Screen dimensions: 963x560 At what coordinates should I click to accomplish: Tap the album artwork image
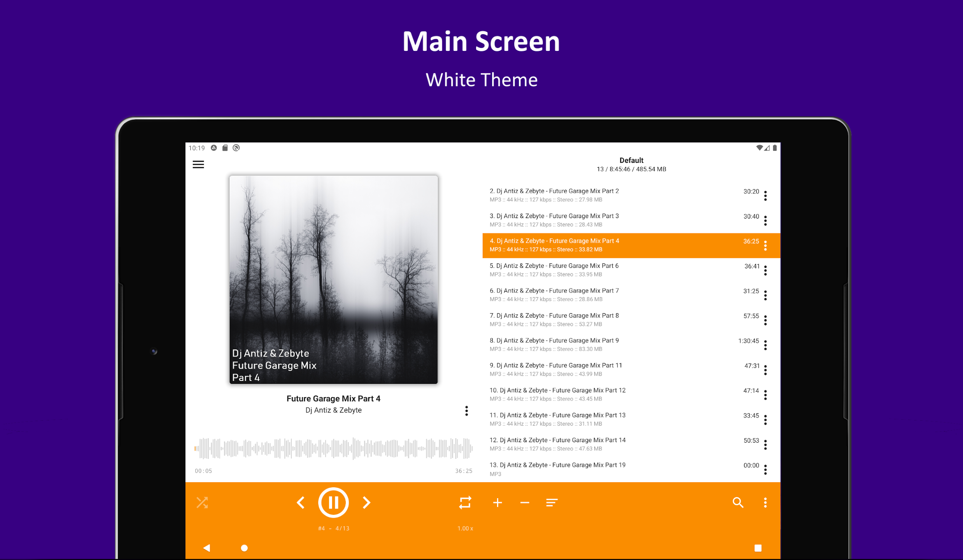pyautogui.click(x=333, y=279)
